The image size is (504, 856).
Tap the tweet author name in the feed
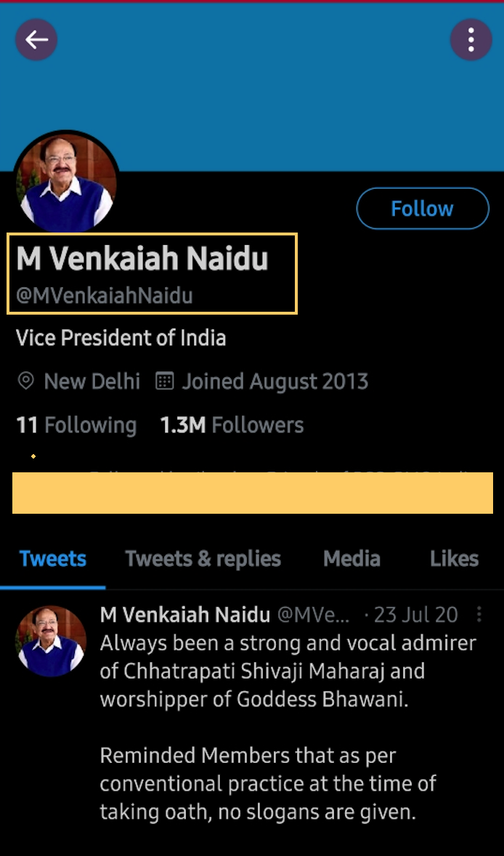click(x=185, y=615)
